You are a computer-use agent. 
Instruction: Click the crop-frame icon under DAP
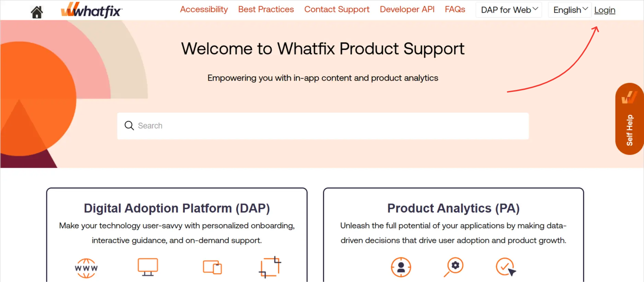pyautogui.click(x=270, y=267)
